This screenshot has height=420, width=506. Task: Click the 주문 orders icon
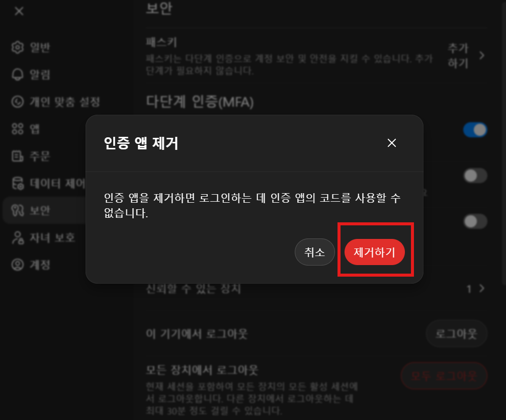pyautogui.click(x=18, y=156)
